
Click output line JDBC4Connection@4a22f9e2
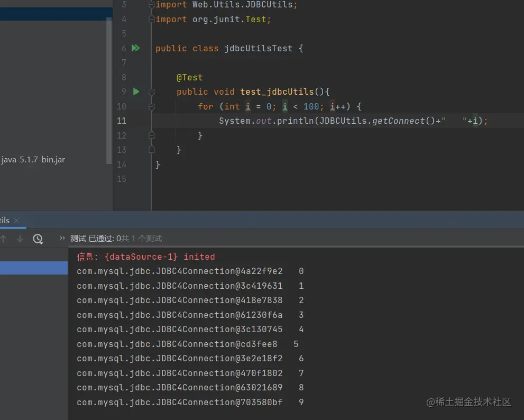tap(190, 271)
